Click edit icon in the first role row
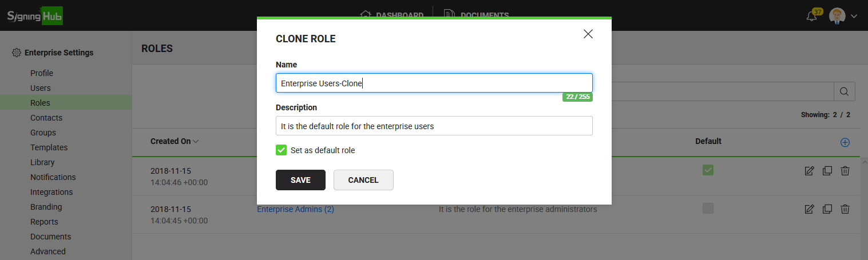 pos(809,170)
